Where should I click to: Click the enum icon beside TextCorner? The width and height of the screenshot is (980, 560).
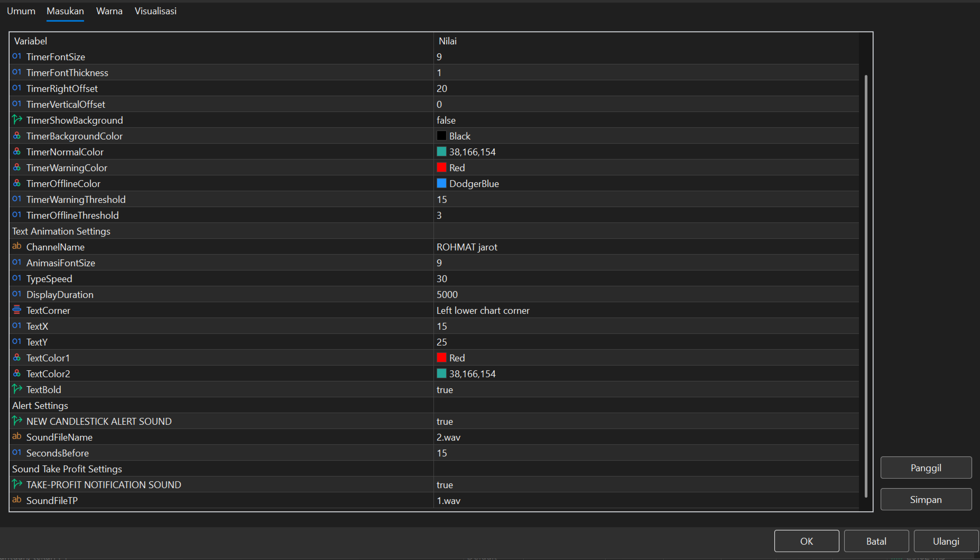point(17,310)
